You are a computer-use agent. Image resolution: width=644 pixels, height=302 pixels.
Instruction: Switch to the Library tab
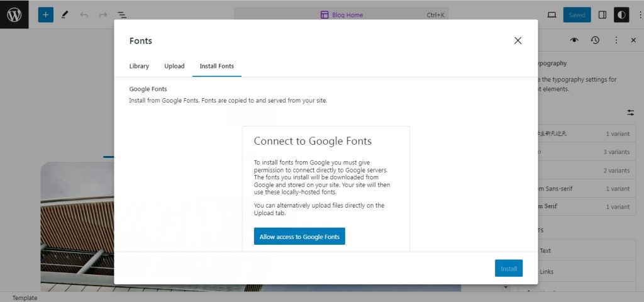click(139, 65)
